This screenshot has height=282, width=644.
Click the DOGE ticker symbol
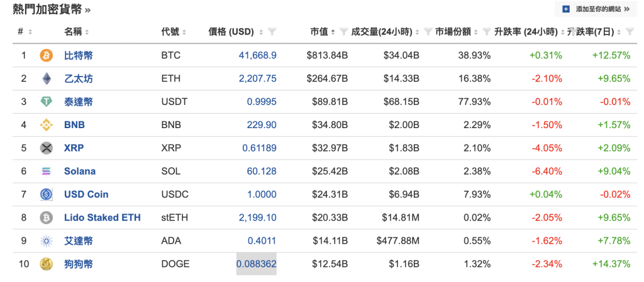pos(175,264)
